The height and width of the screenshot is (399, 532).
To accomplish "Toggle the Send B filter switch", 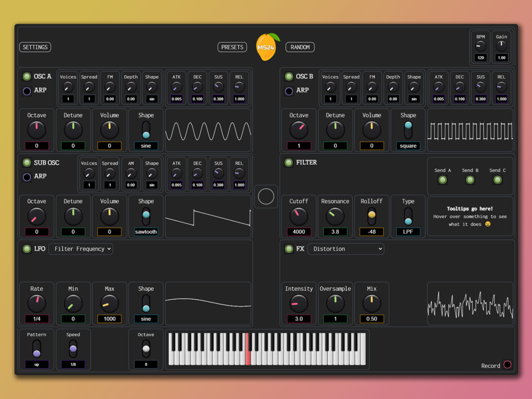I will [x=470, y=180].
